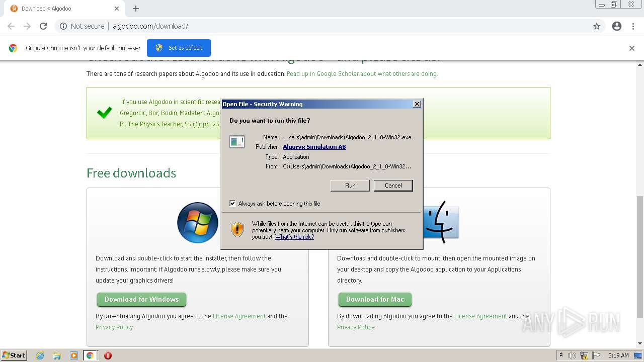644x362 pixels.
Task: Open the Chrome three-dot menu
Action: tap(633, 26)
